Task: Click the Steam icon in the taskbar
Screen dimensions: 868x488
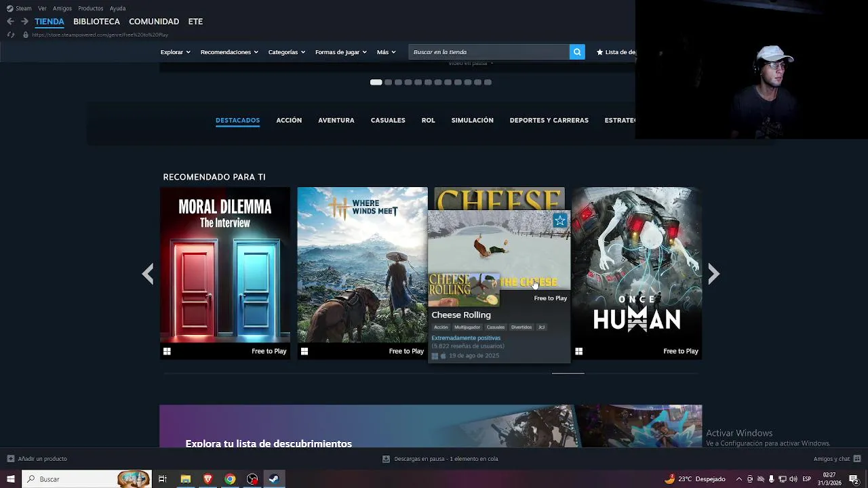Action: tap(274, 479)
